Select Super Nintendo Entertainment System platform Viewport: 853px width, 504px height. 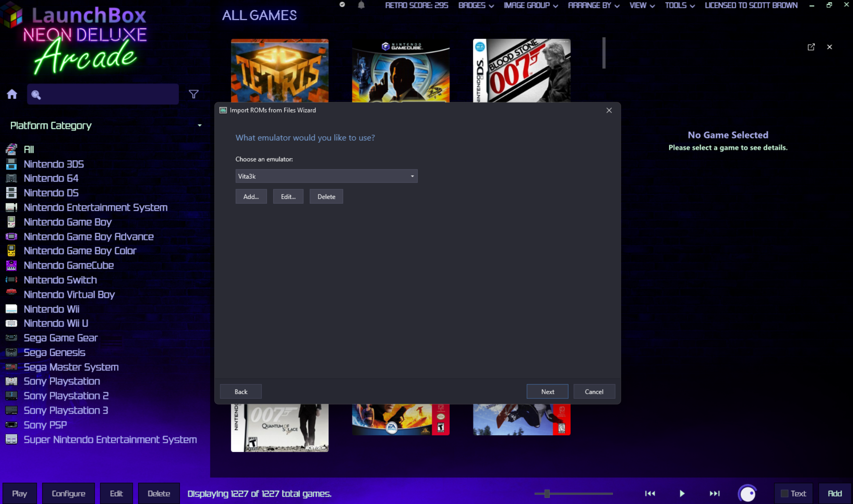coord(110,439)
